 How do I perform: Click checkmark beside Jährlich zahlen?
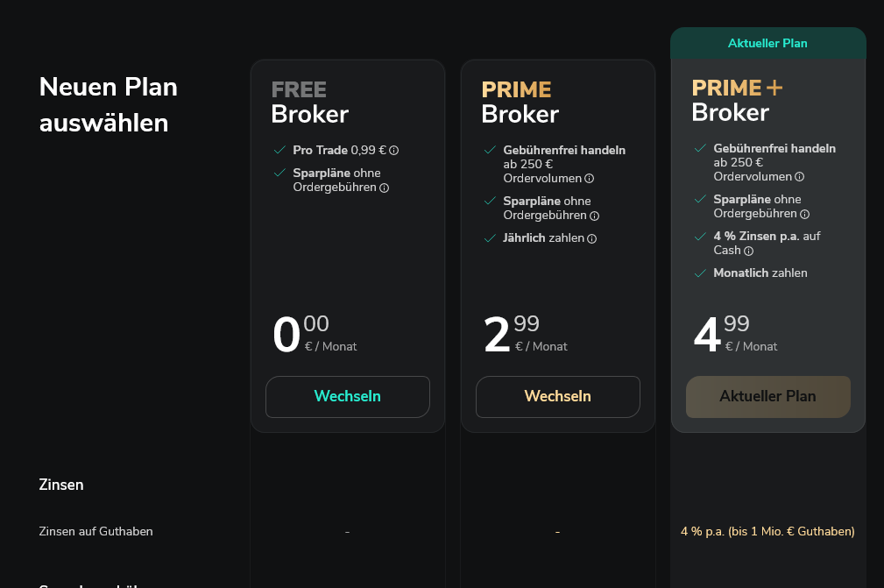point(490,237)
